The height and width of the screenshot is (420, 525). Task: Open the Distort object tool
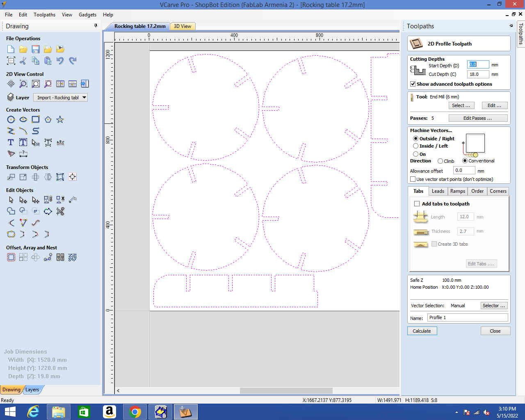tap(60, 177)
